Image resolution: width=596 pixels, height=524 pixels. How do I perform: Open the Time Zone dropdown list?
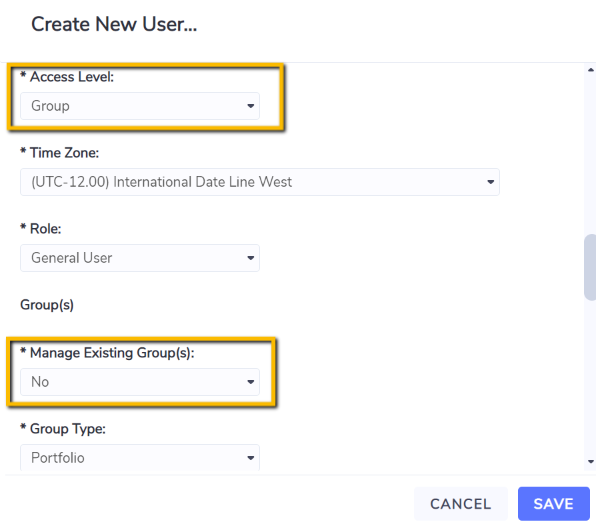(x=260, y=182)
